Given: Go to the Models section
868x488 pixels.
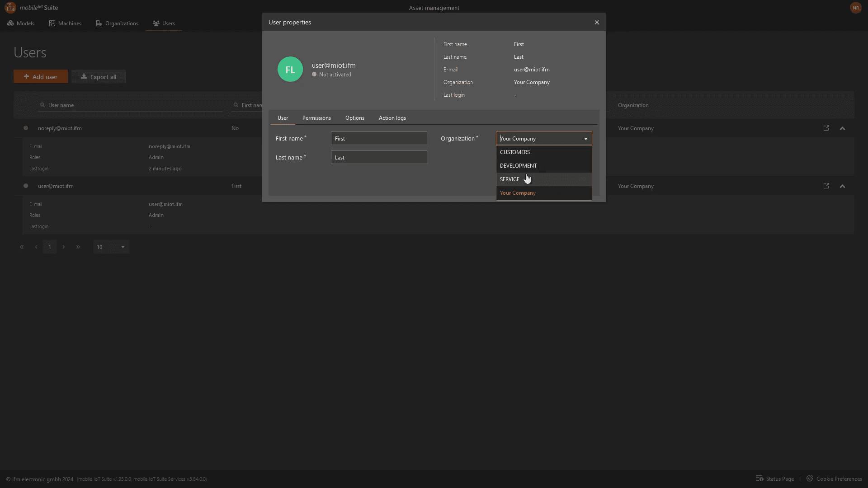Looking at the screenshot, I should coord(21,23).
